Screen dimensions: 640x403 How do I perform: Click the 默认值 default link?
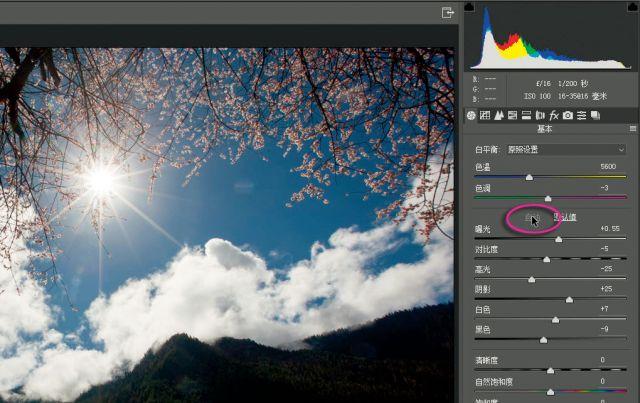click(x=565, y=217)
